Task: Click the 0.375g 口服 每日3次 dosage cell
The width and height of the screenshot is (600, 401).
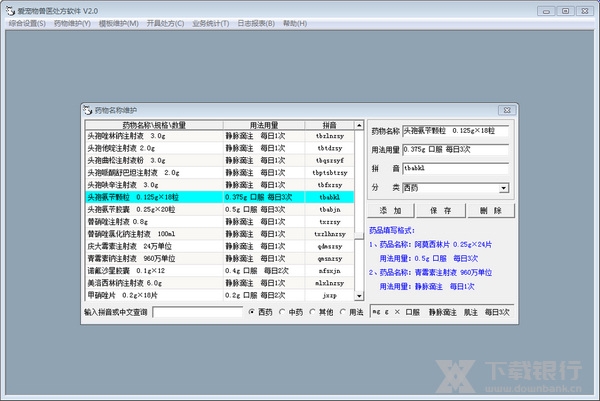Action: [x=264, y=197]
